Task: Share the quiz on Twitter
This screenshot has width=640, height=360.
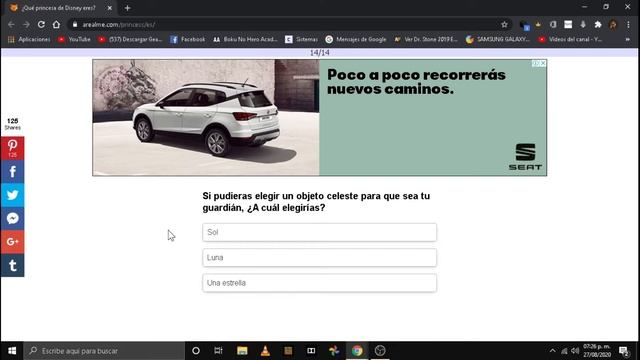Action: pos(13,195)
